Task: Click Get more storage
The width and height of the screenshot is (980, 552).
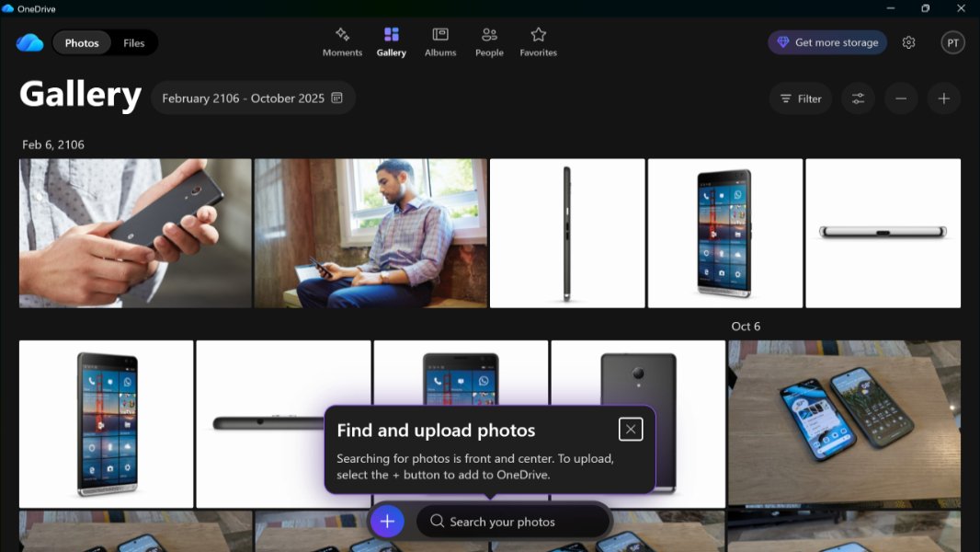Action: click(826, 42)
